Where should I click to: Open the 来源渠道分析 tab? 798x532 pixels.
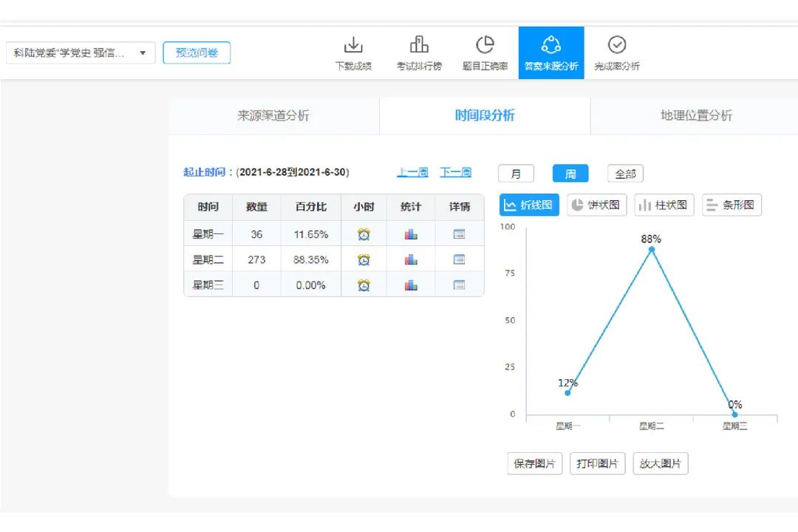tap(273, 116)
